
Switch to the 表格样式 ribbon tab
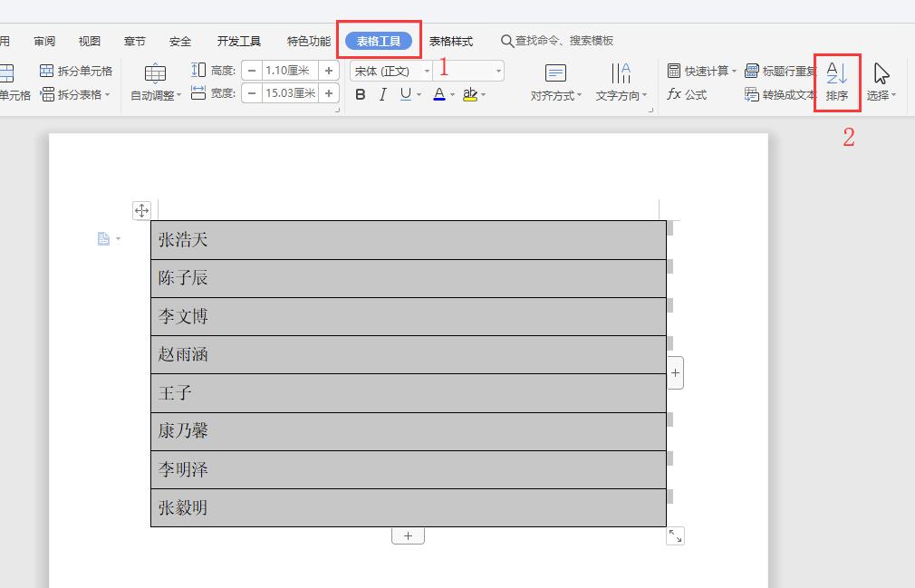coord(451,40)
